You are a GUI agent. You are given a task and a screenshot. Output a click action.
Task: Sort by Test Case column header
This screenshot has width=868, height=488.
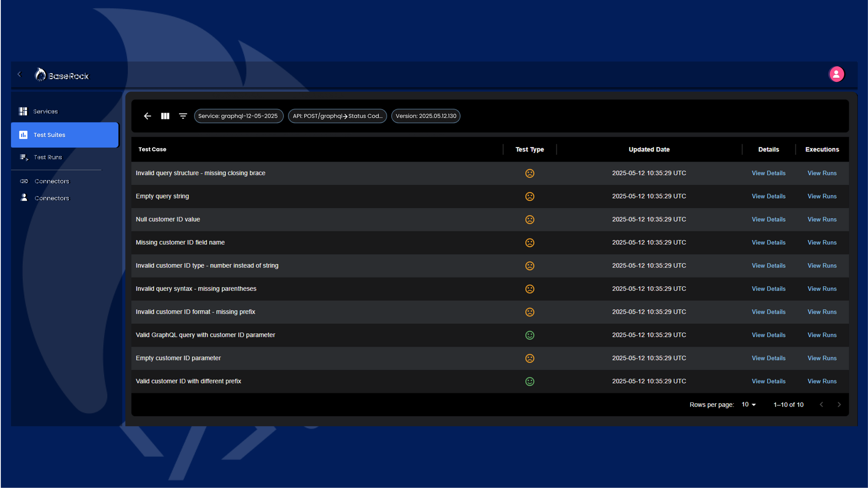(152, 149)
